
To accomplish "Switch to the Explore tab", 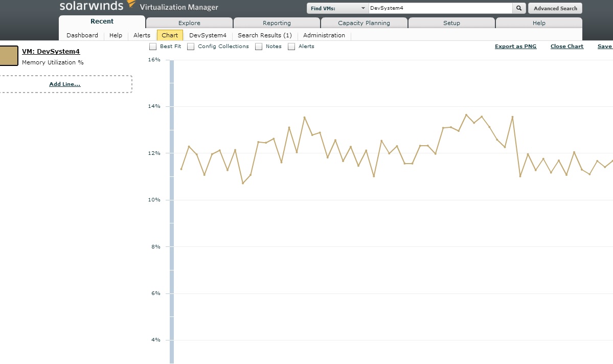I will [189, 23].
